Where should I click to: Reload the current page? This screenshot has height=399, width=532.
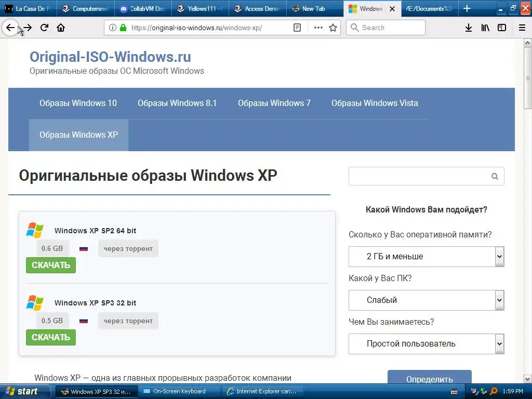click(x=44, y=28)
